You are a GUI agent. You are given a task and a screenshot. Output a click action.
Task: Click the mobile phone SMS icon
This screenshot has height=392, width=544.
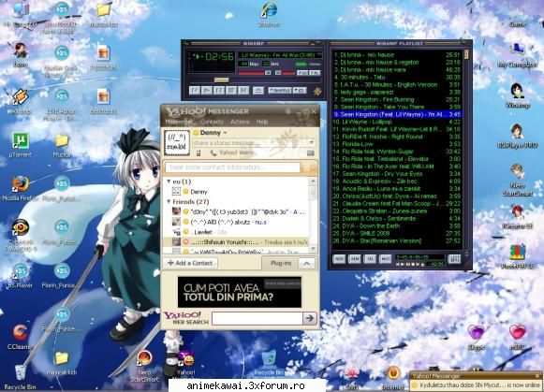[198, 152]
